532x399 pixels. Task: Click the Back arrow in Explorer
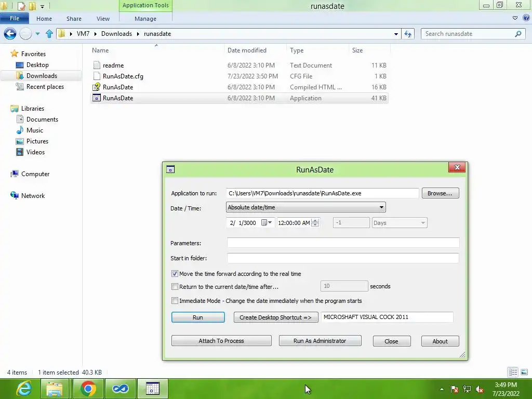tap(10, 34)
